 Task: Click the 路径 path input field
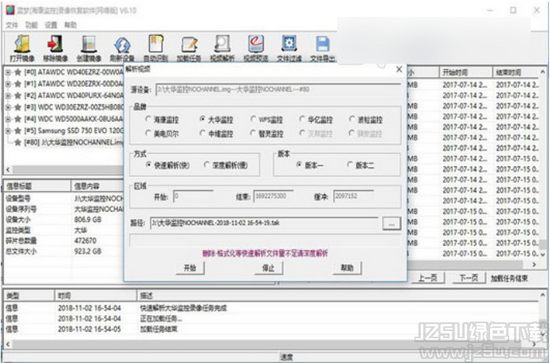[x=264, y=223]
